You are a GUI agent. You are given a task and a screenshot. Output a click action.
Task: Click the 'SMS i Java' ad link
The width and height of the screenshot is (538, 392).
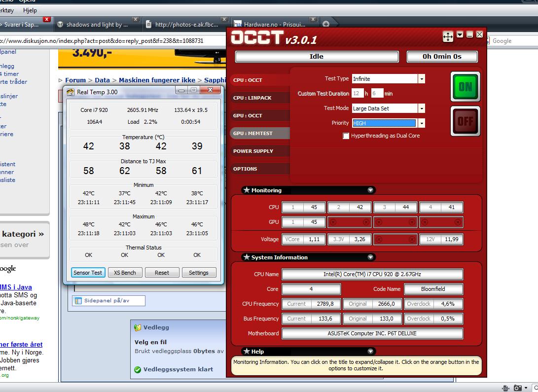coord(16,287)
